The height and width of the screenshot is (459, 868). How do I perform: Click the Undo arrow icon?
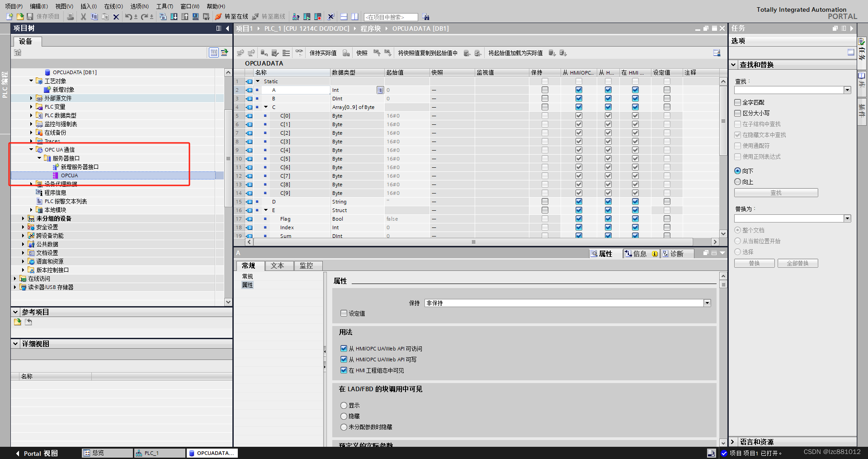(128, 17)
